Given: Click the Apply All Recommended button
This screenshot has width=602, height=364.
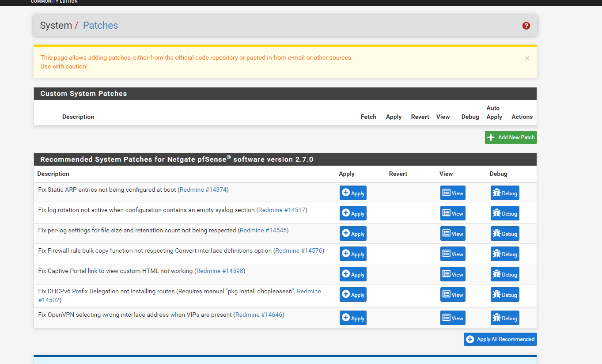Looking at the screenshot, I should (x=500, y=339).
